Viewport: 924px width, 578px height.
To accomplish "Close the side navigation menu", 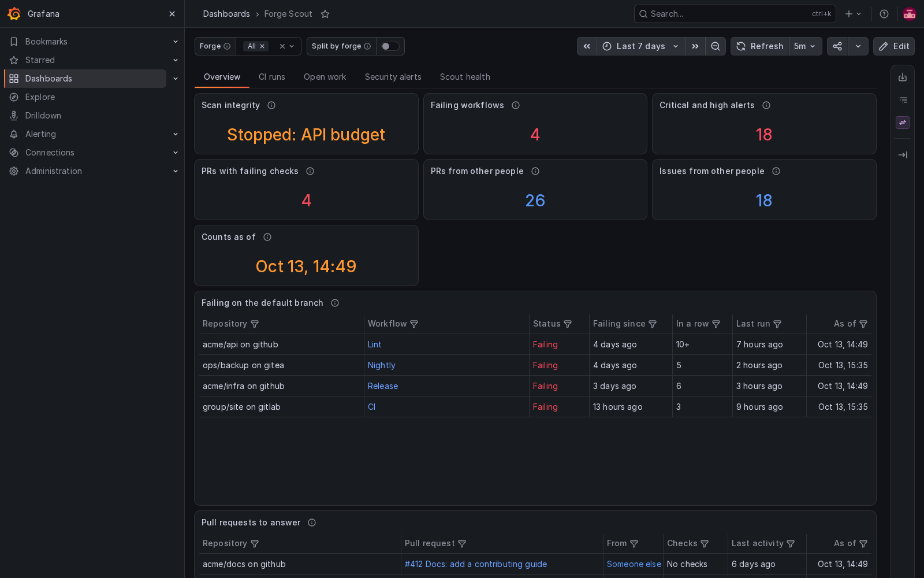I will [172, 14].
